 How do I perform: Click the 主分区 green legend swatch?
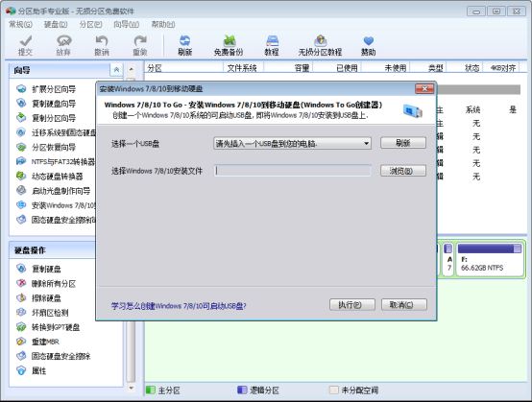(x=151, y=390)
